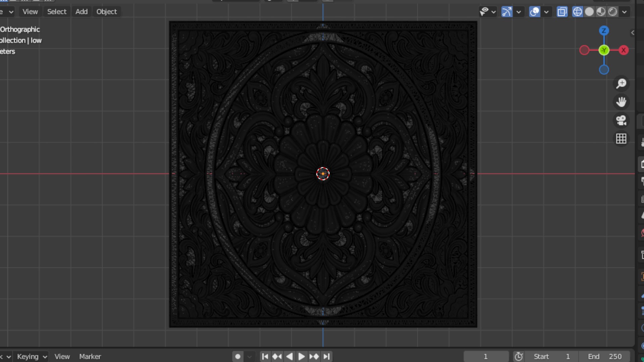Jump to next keyframe
The height and width of the screenshot is (362, 644).
(314, 357)
